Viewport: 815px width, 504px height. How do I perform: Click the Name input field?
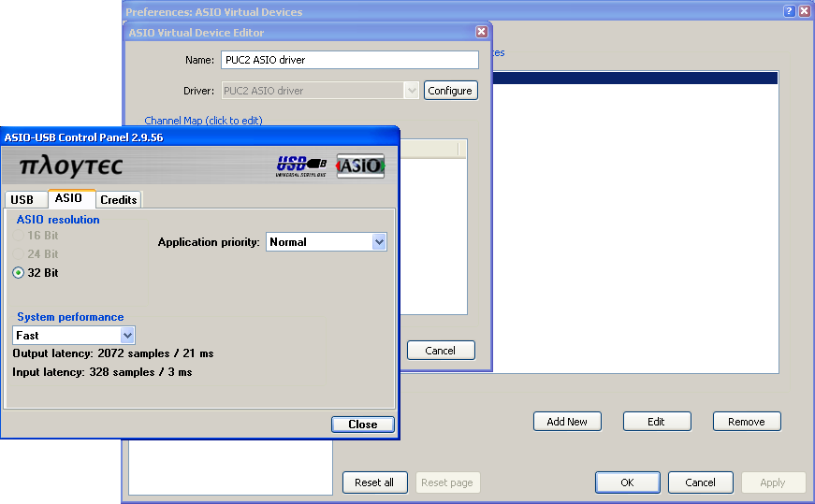350,60
